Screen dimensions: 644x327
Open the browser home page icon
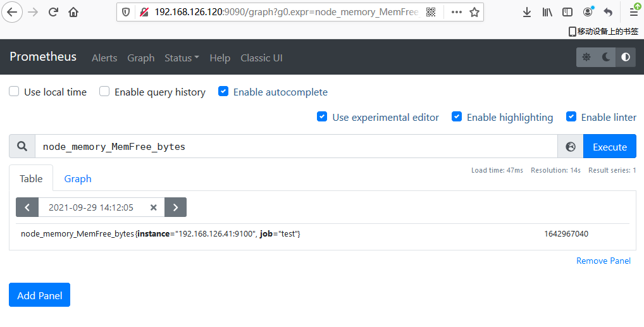tap(73, 12)
